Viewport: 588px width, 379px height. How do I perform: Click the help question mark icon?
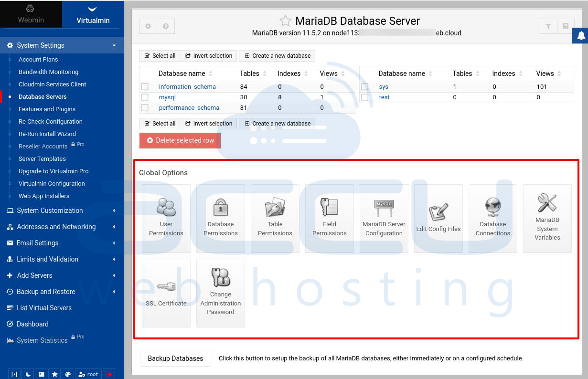(x=166, y=26)
